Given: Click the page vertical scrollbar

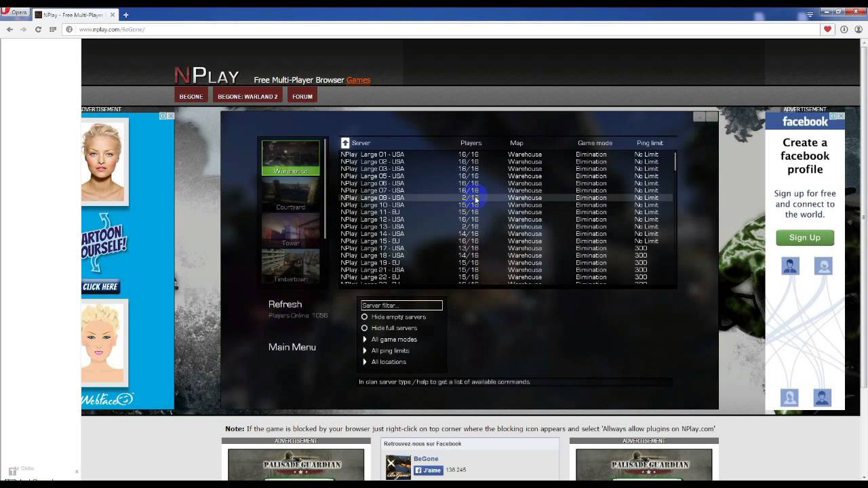Looking at the screenshot, I should coord(864,217).
